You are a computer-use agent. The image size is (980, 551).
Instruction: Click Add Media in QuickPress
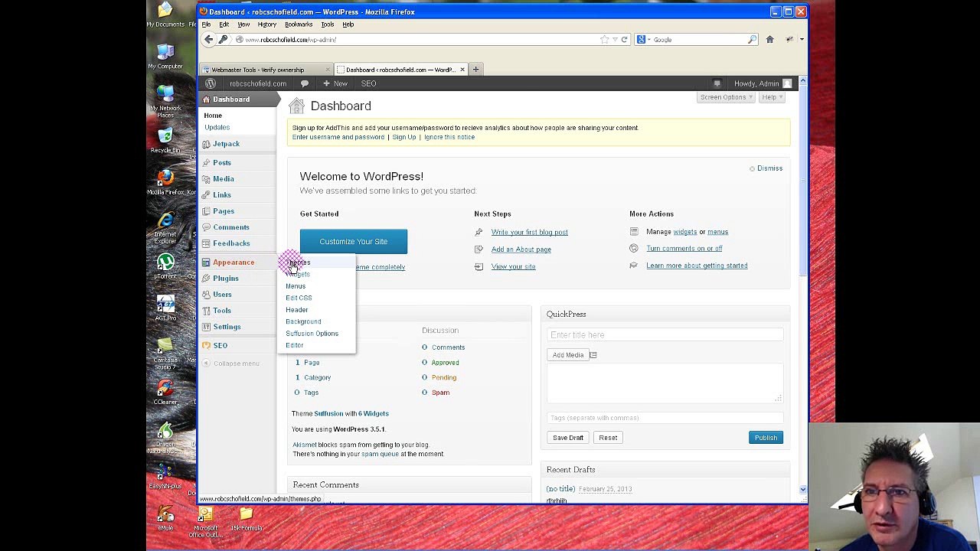(568, 355)
